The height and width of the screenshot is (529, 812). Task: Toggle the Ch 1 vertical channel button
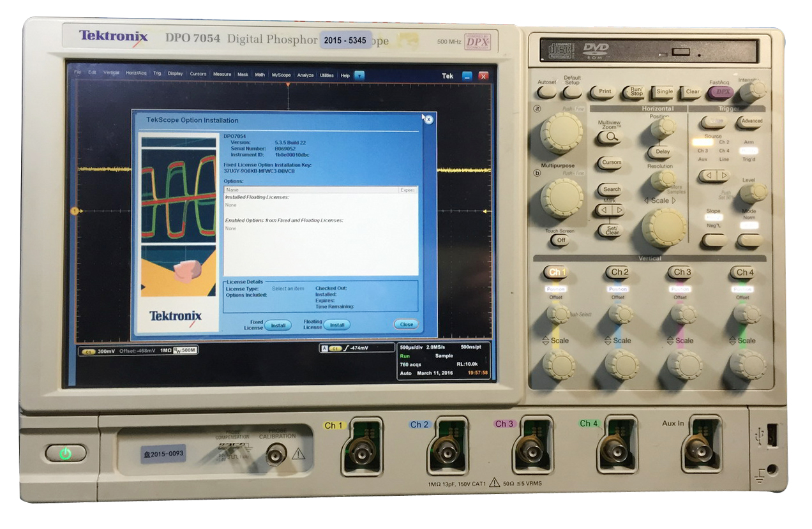coord(555,272)
